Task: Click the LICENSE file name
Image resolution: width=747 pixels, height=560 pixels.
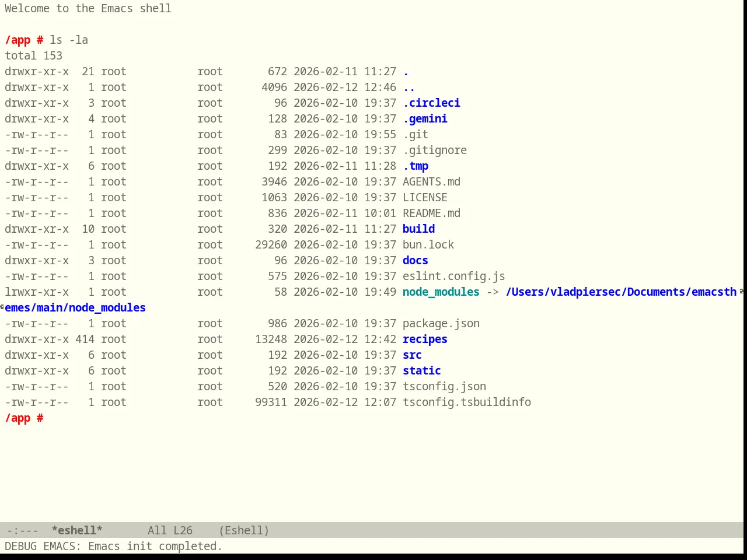Action: pos(425,198)
